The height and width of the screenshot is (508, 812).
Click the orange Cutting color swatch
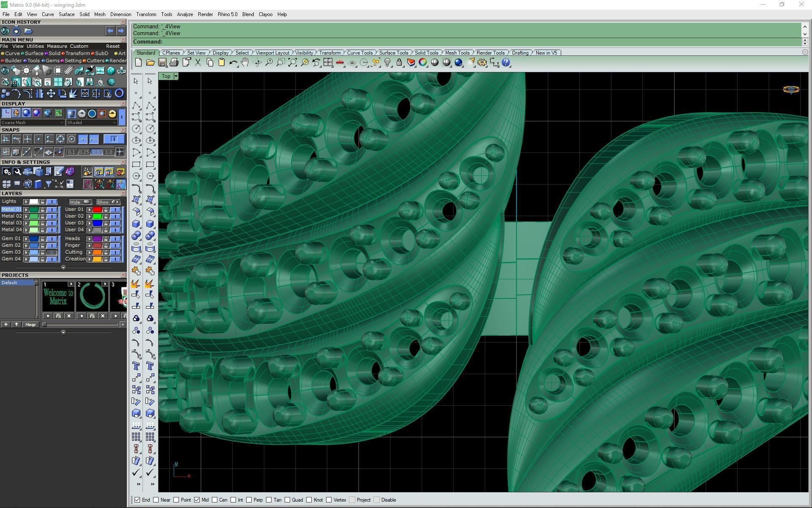click(97, 252)
